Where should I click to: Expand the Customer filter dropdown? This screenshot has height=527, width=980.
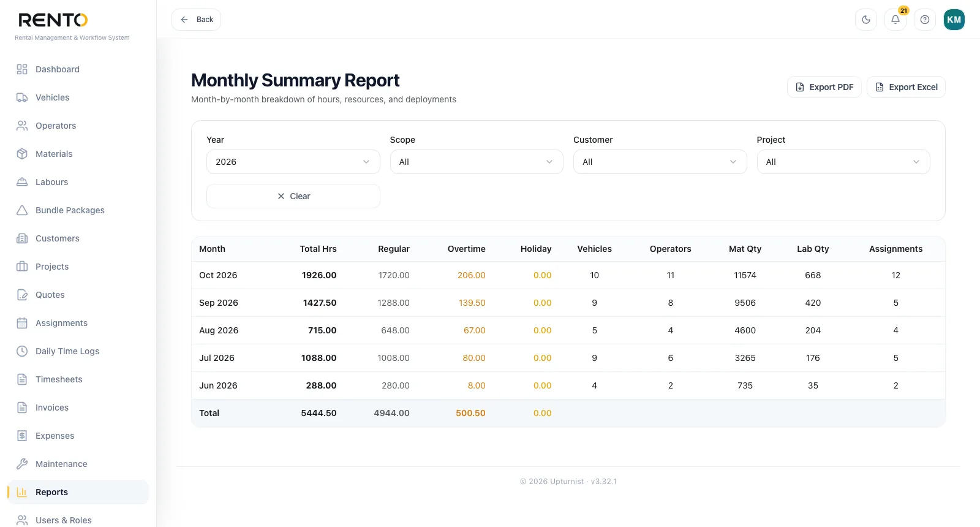coord(660,162)
